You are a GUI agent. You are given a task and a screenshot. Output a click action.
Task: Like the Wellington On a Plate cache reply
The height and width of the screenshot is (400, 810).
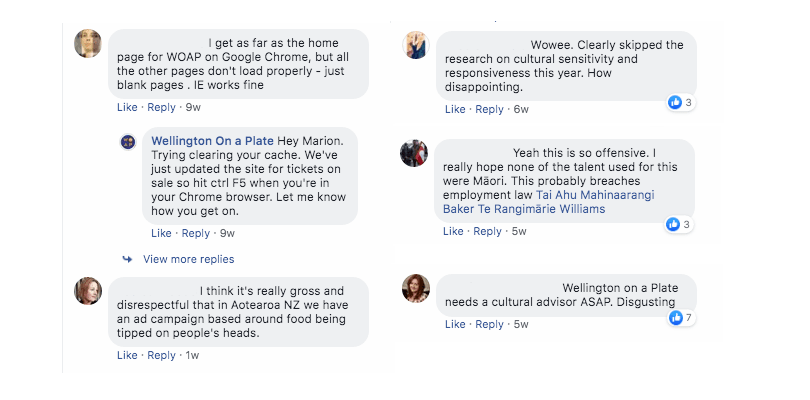tap(161, 233)
